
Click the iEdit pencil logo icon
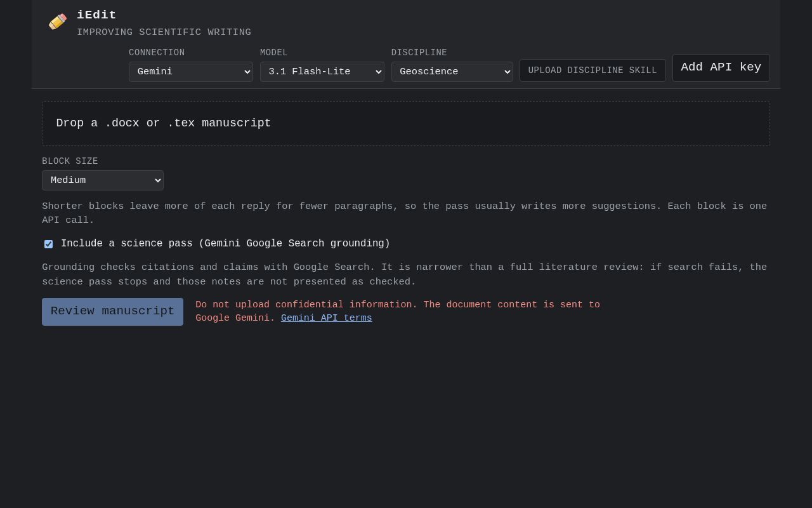[58, 22]
